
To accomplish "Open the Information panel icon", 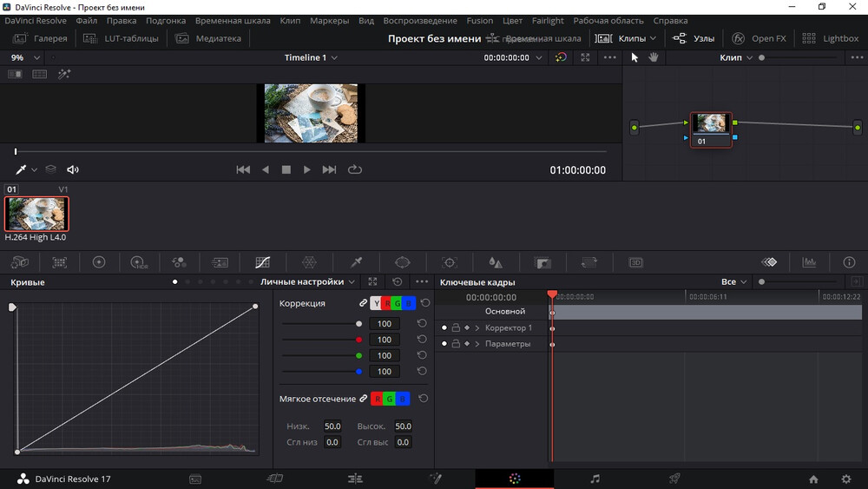I will click(849, 262).
